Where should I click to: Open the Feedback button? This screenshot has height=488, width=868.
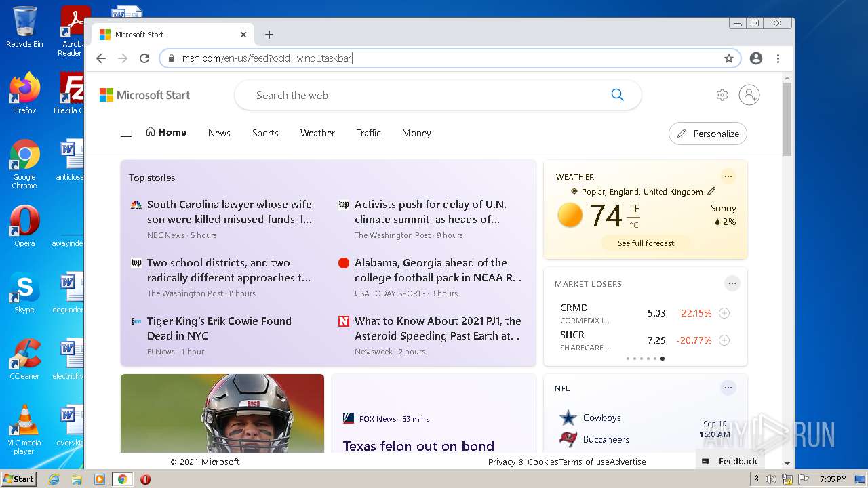[x=730, y=461]
